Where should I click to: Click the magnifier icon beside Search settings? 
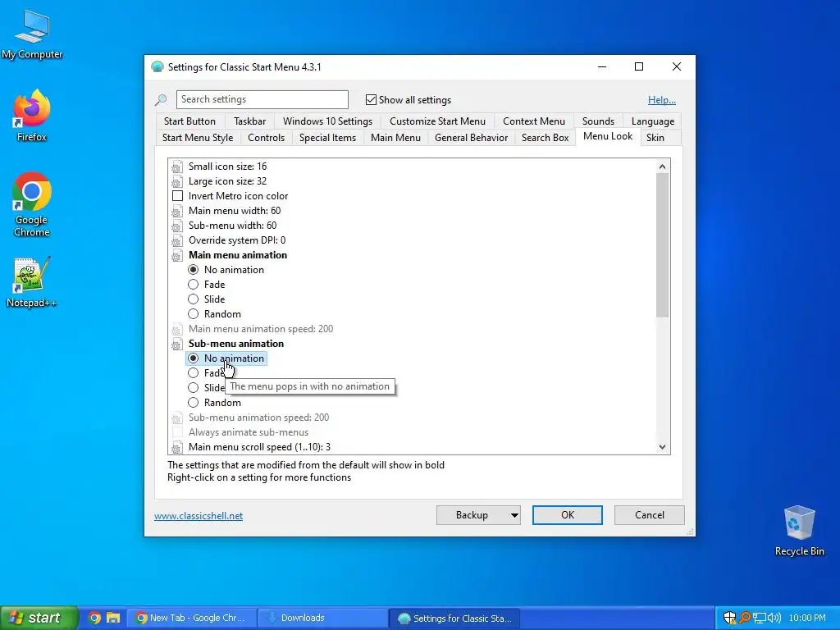[161, 99]
